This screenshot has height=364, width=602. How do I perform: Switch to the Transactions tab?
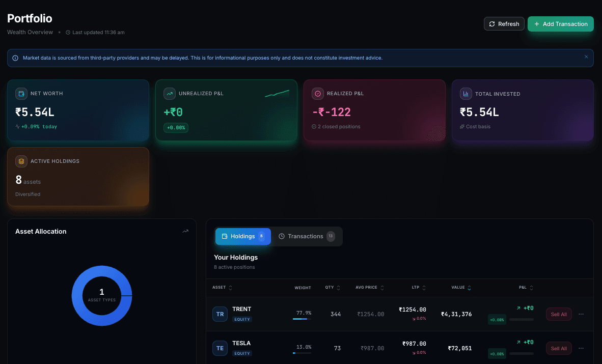click(307, 236)
